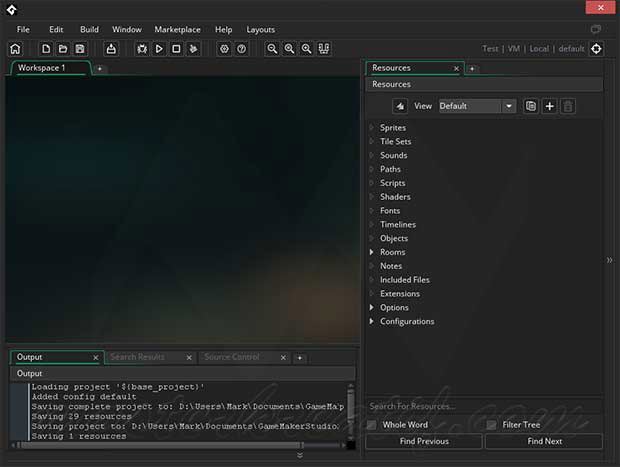Enable the Whole Word checkbox
The height and width of the screenshot is (467, 620).
372,425
